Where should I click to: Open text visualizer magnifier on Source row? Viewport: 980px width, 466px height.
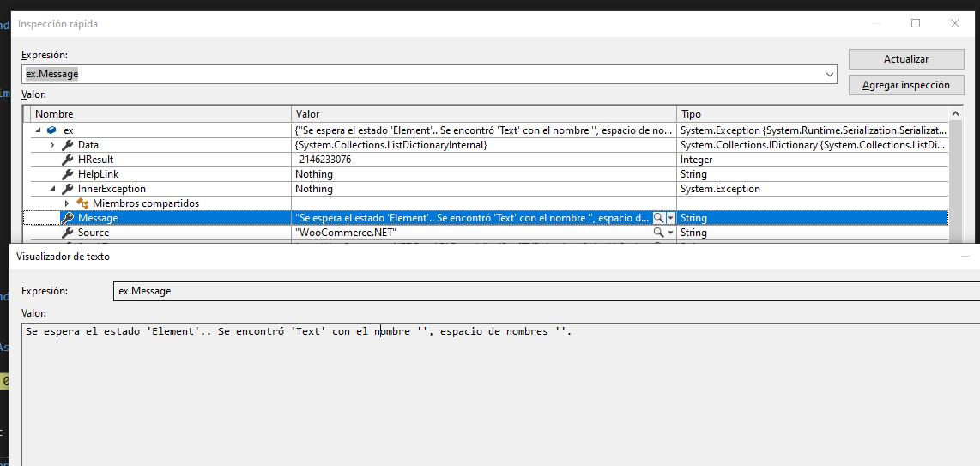pos(658,233)
